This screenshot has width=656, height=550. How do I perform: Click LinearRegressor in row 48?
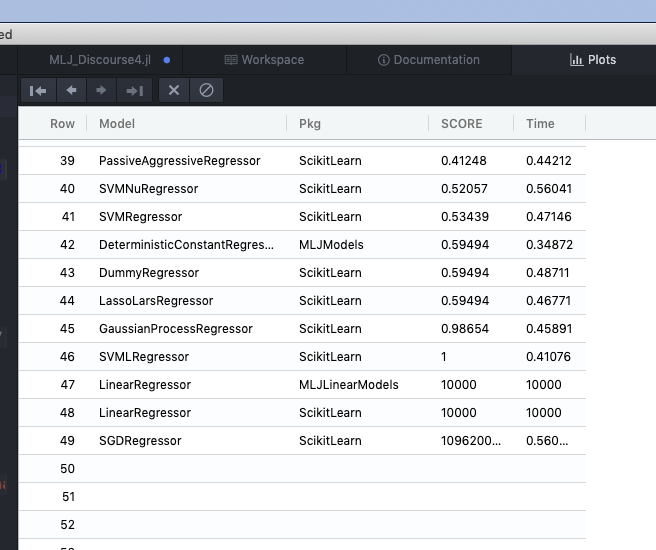pos(145,413)
